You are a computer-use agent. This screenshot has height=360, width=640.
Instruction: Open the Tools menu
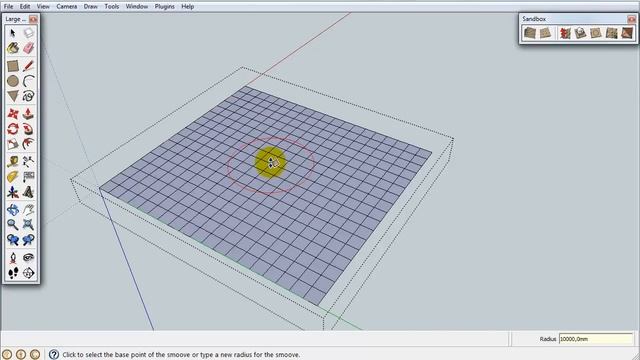(111, 7)
